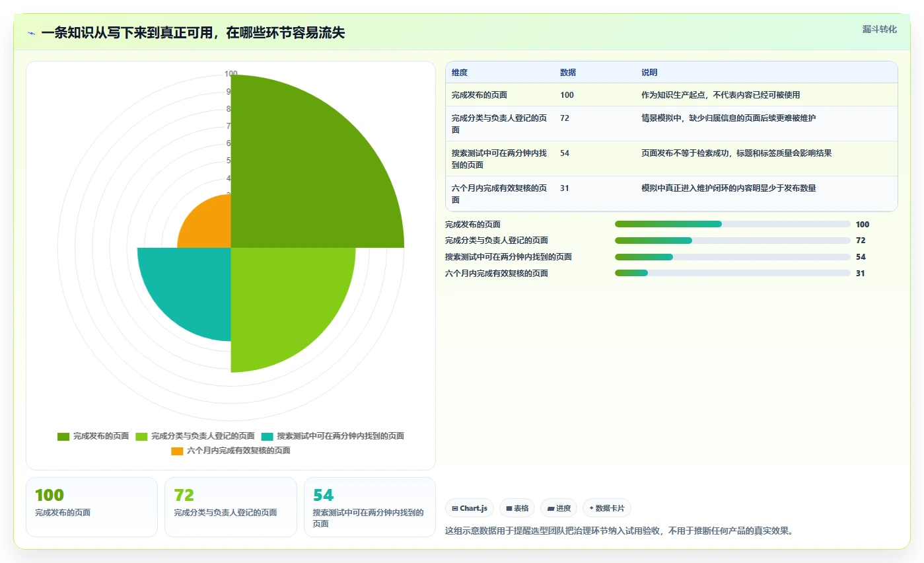Click the 完成分类与负责人登记的页面 progress row label

497,241
